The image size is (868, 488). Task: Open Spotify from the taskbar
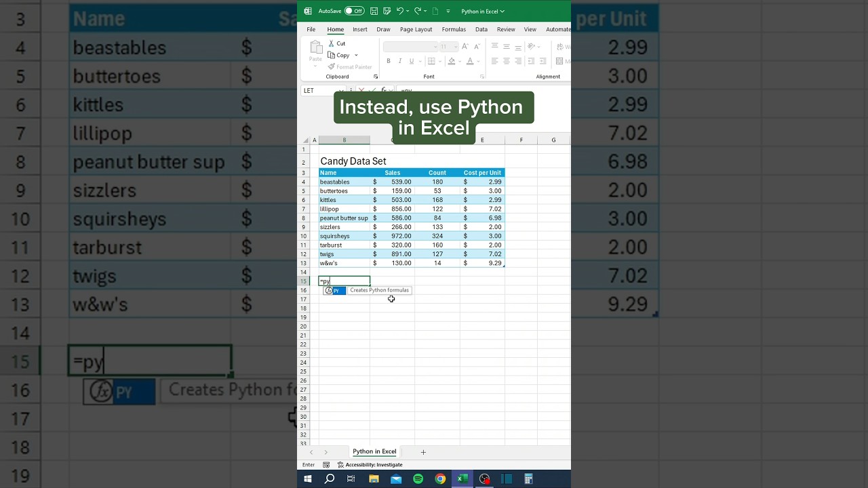click(418, 479)
